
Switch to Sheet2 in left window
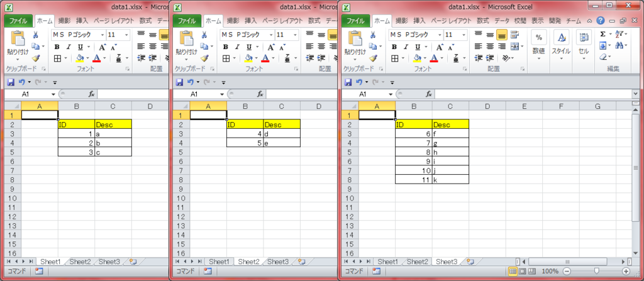pos(80,262)
